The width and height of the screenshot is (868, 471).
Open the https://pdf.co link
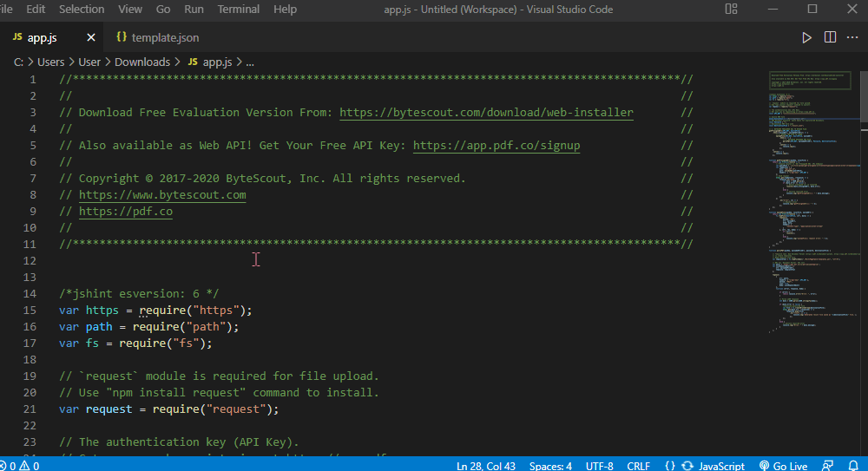pyautogui.click(x=126, y=212)
